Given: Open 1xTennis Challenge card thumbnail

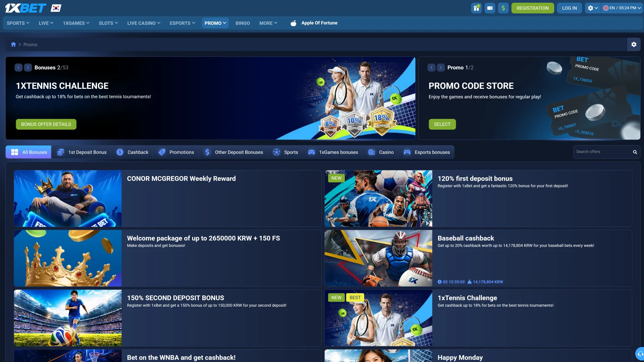Looking at the screenshot, I should [x=378, y=318].
